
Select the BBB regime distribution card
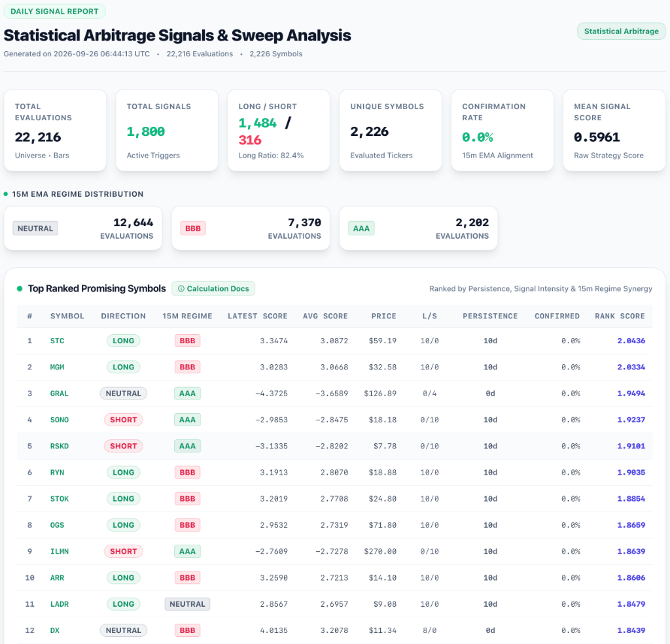[251, 228]
